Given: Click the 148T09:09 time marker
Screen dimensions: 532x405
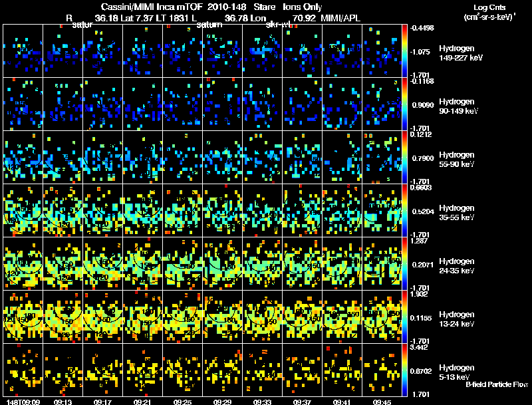Looking at the screenshot, I should tap(23, 402).
